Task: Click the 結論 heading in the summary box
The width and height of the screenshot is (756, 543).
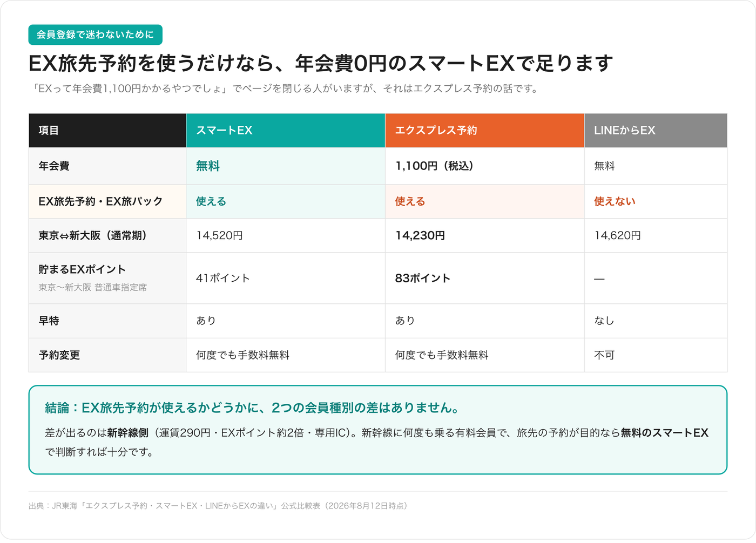Action: pos(253,408)
